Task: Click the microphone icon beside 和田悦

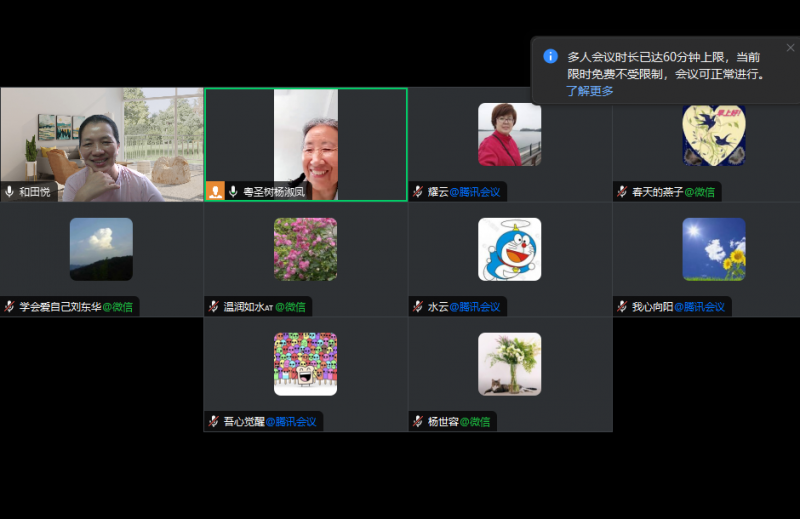Action: click(10, 191)
